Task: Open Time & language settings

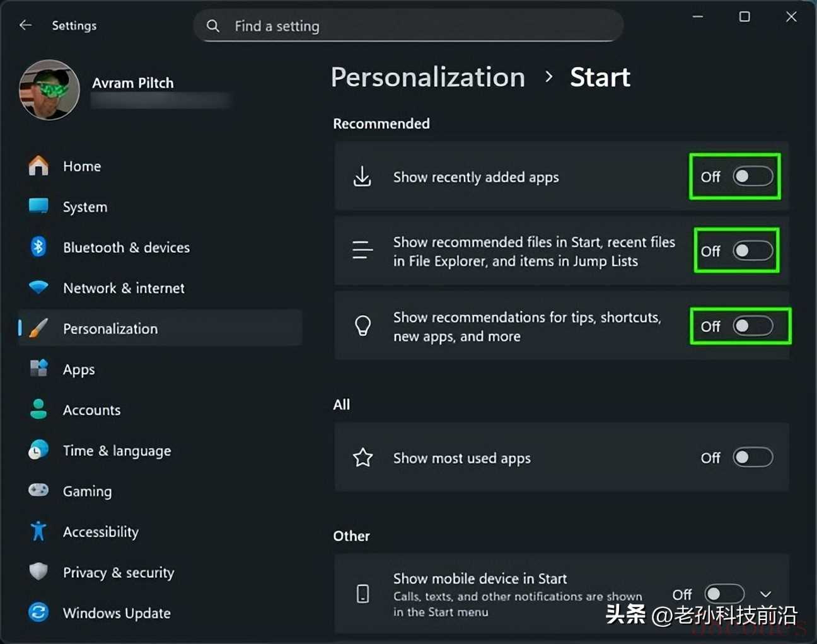Action: coord(117,451)
